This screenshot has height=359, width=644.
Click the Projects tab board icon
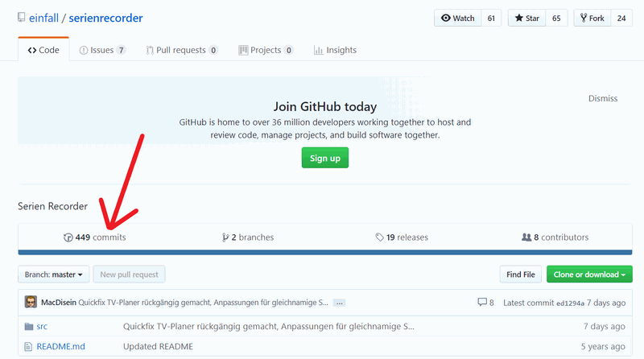(243, 50)
